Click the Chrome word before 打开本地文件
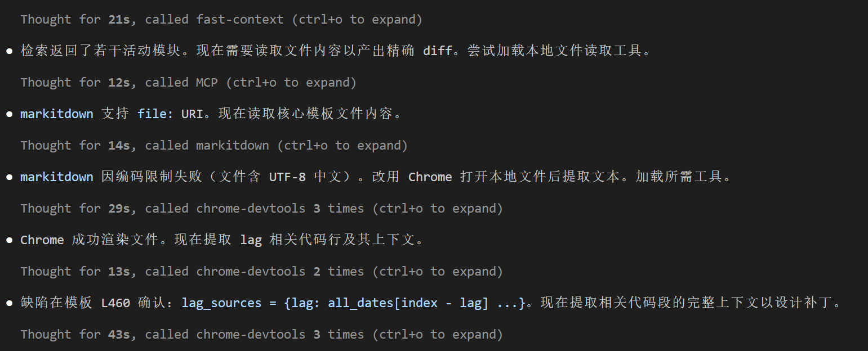868x351 pixels. click(430, 177)
